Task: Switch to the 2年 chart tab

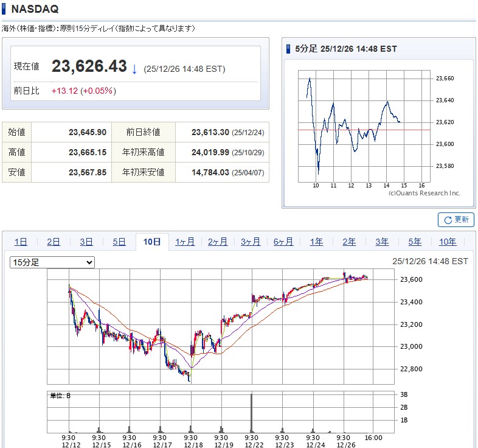Action: [349, 242]
